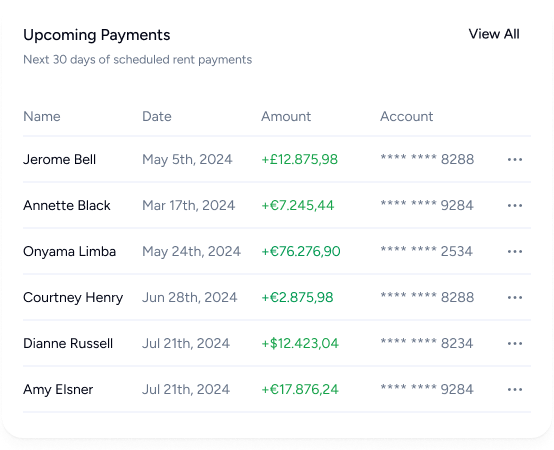
Task: Select the Annette Black payment row
Action: click(277, 205)
